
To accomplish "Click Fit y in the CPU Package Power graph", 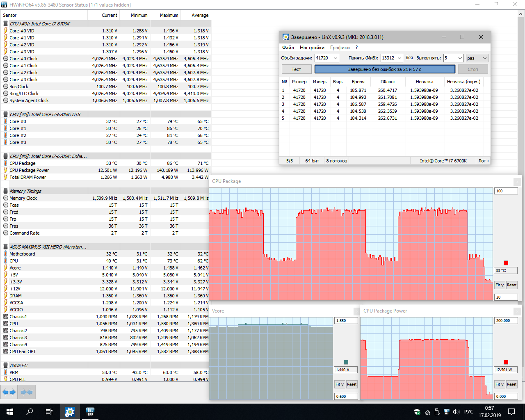I will [500, 384].
